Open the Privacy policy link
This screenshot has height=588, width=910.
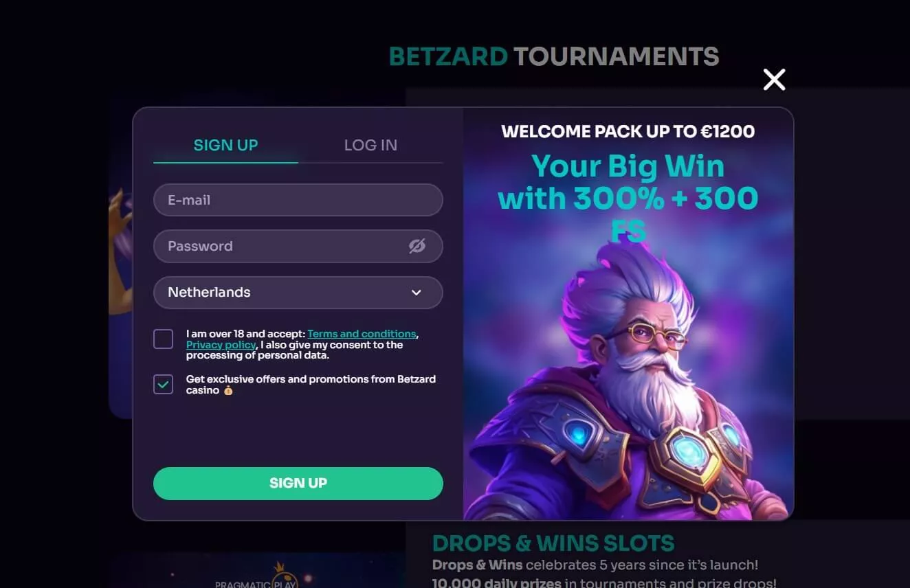pyautogui.click(x=221, y=345)
